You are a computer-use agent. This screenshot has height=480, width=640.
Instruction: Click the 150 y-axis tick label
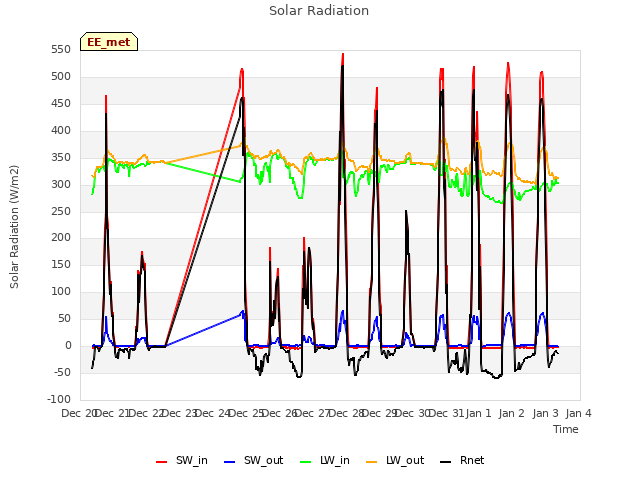click(61, 264)
